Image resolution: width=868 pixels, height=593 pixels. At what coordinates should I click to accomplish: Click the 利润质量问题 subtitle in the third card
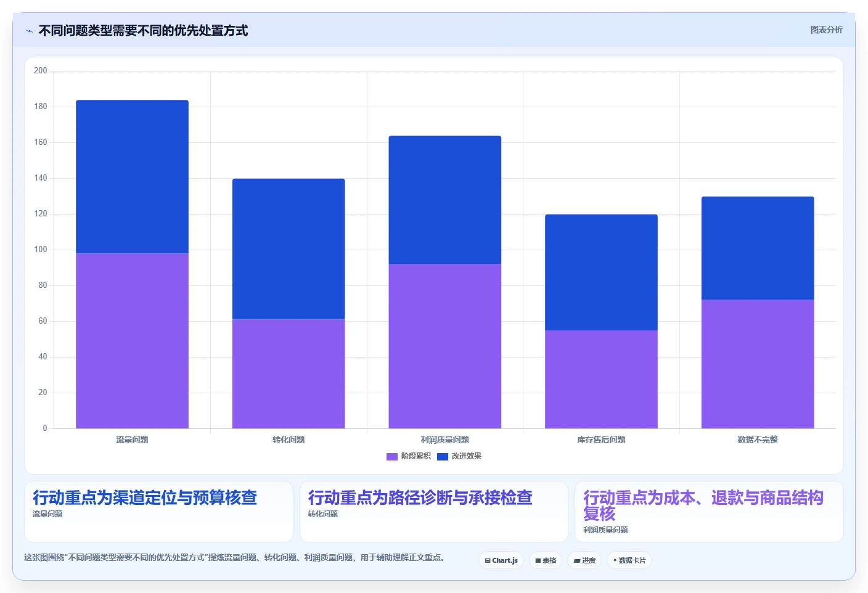(x=605, y=530)
